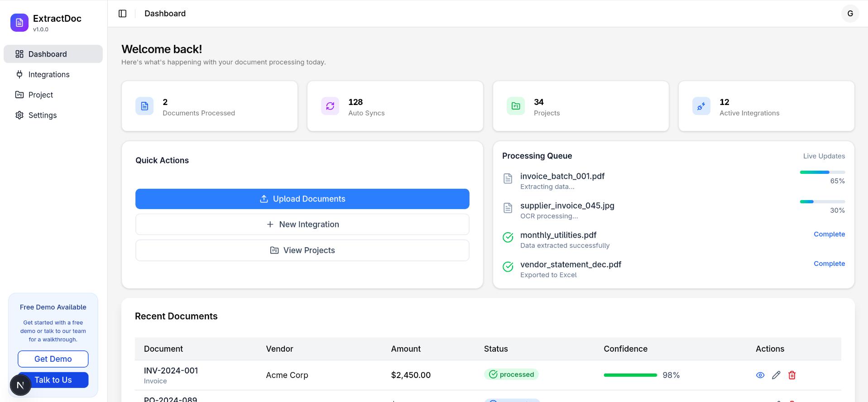Click the 65% progress bar

click(x=822, y=172)
